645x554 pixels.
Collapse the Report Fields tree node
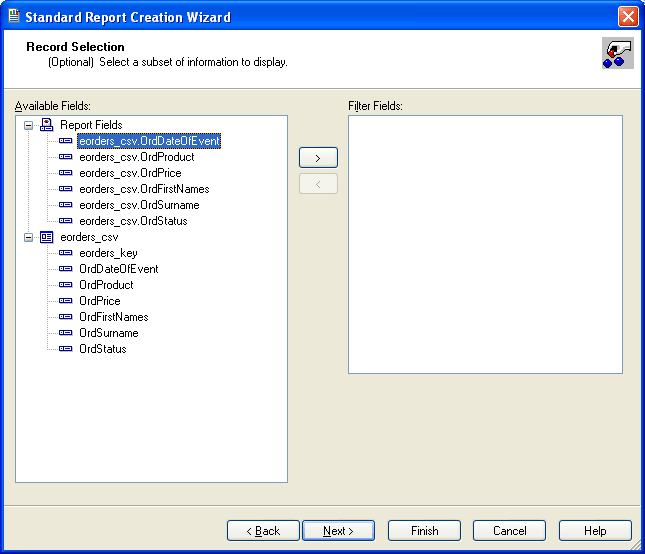pos(29,125)
